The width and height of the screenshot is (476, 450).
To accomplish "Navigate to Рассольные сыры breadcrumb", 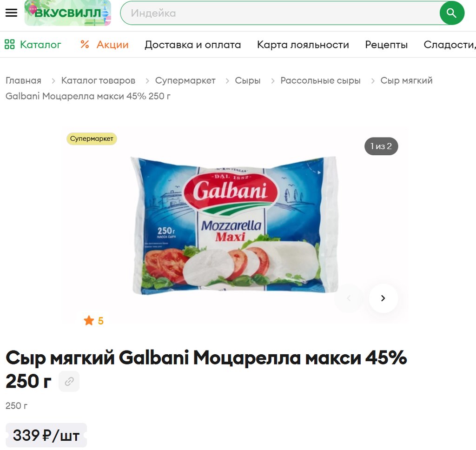I will tap(320, 80).
